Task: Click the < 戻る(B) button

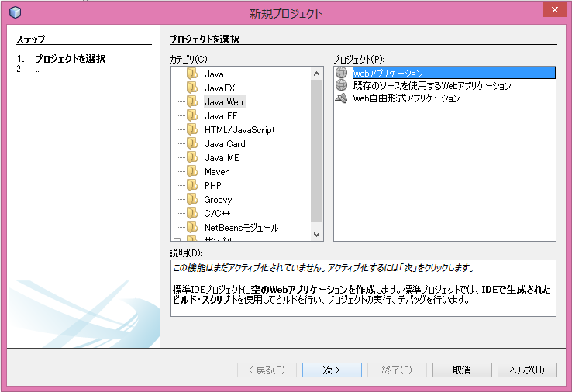Action: pyautogui.click(x=267, y=370)
